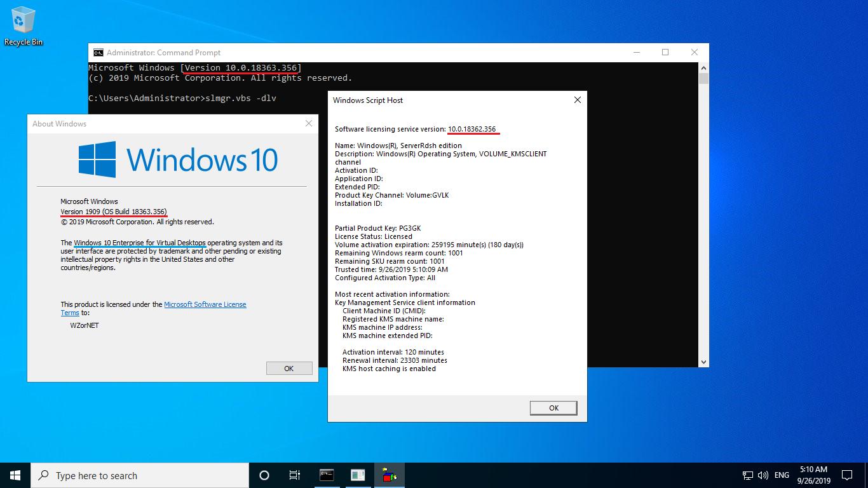Click the 'Installation ID:' line

tap(358, 203)
